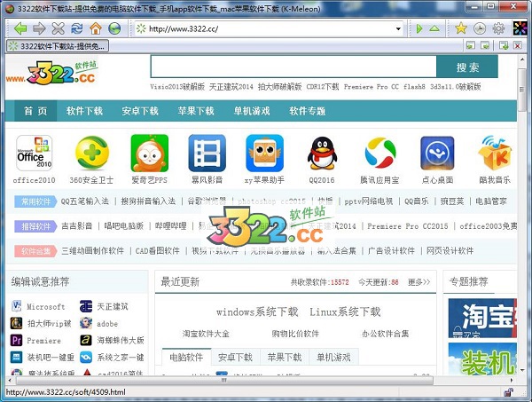
Task: Switch to 单机游戏 tab under 最近更新
Action: pos(333,357)
